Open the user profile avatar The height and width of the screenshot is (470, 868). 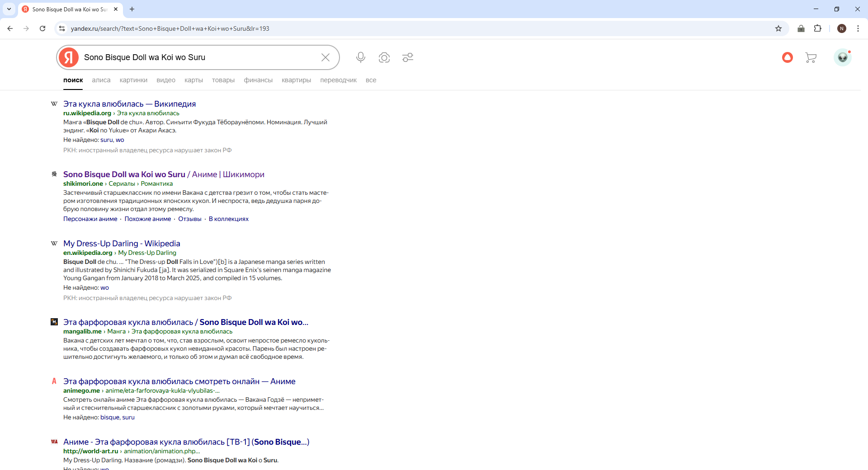click(842, 57)
